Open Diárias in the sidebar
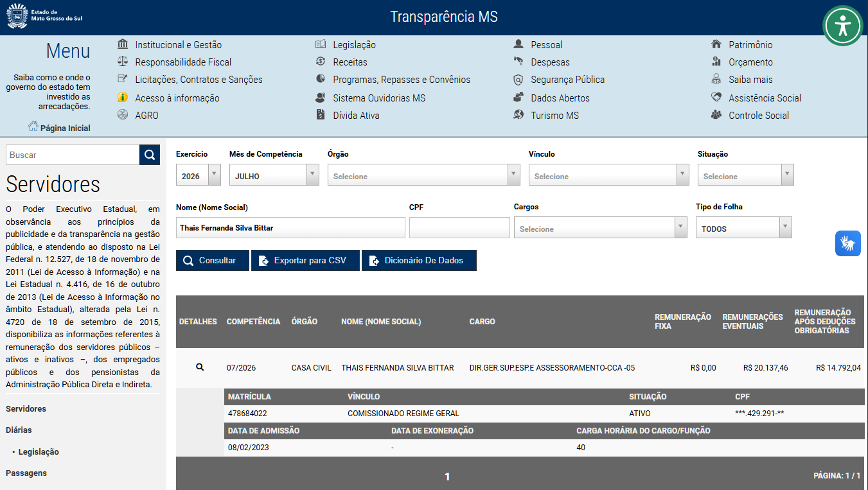868x490 pixels. pyautogui.click(x=19, y=430)
